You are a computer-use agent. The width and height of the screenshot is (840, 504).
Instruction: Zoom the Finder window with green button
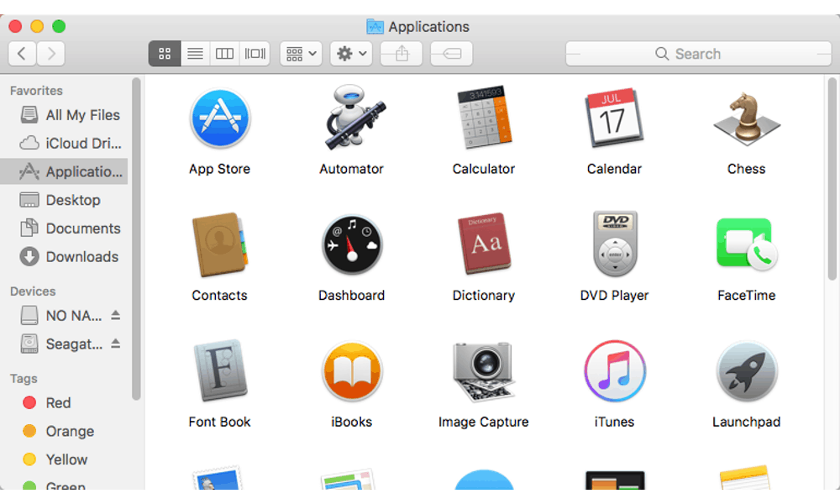coord(59,26)
